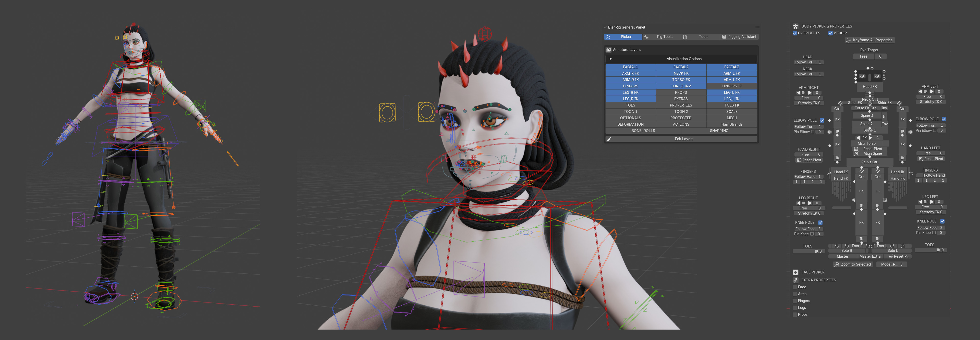Toggle right ELBOW POLE checkbox
The width and height of the screenshot is (980, 340).
tap(822, 120)
